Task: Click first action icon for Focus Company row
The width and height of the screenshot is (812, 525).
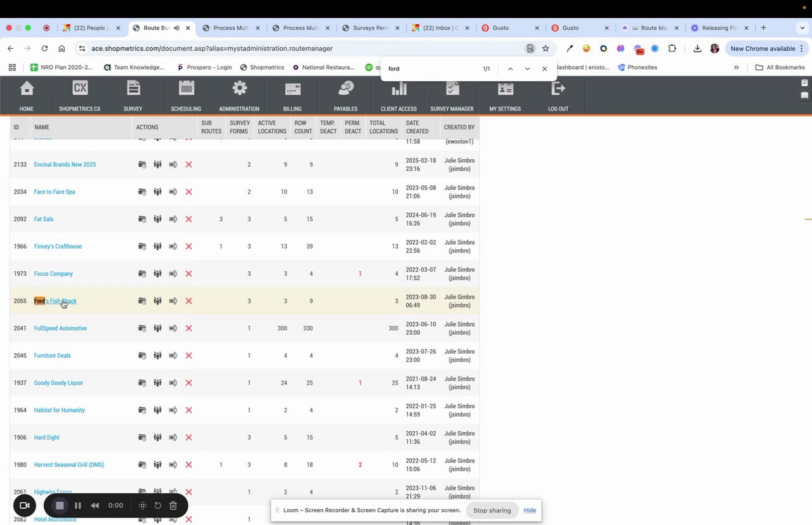Action: [x=142, y=274]
